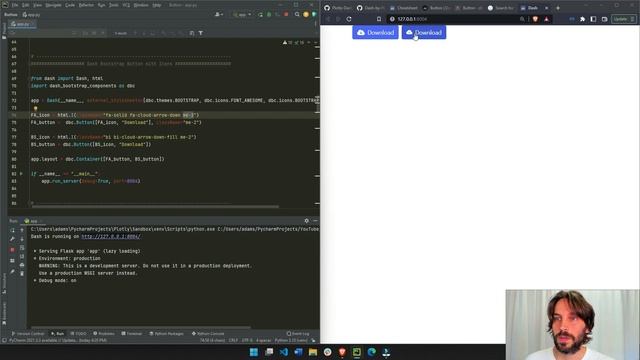Open the TODO tool window tab

tap(78, 333)
